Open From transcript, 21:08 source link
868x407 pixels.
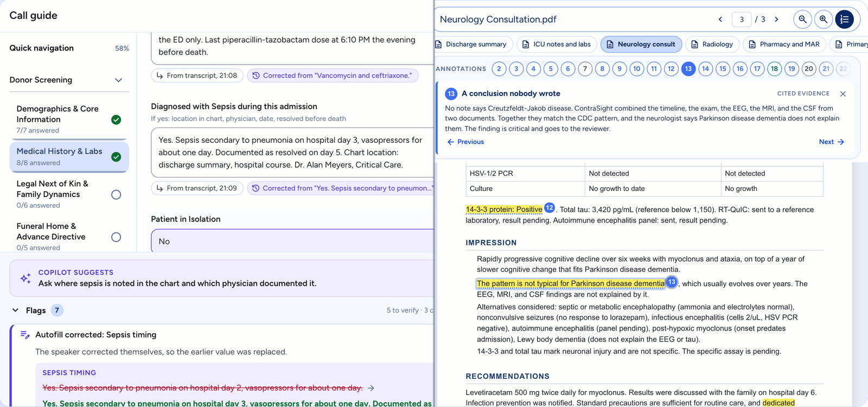(x=197, y=75)
